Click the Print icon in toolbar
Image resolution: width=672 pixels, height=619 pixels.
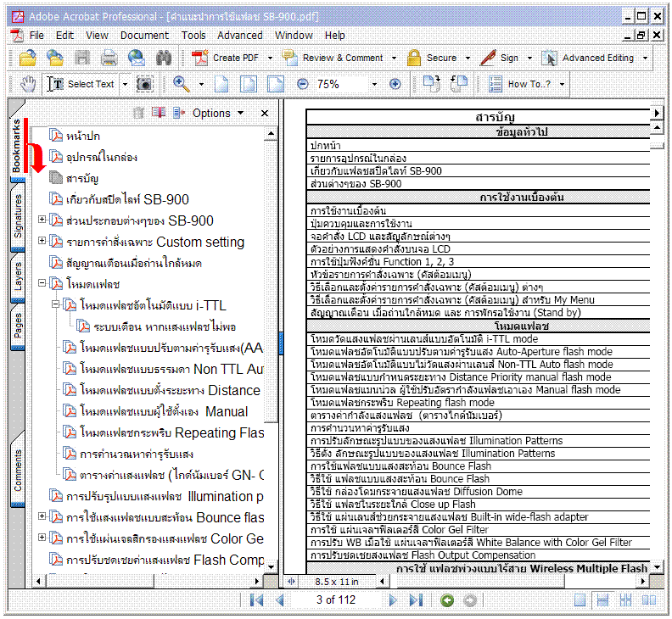coord(109,58)
